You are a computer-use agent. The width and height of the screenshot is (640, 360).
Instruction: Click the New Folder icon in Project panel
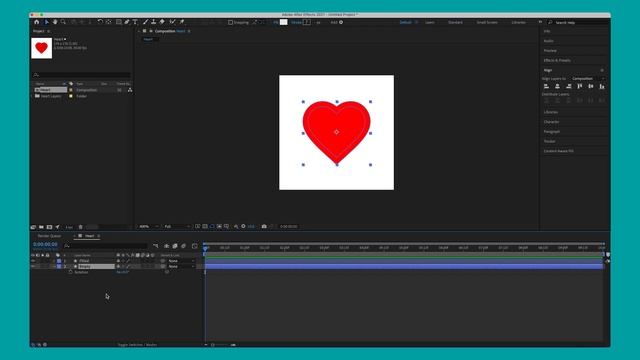click(41, 227)
